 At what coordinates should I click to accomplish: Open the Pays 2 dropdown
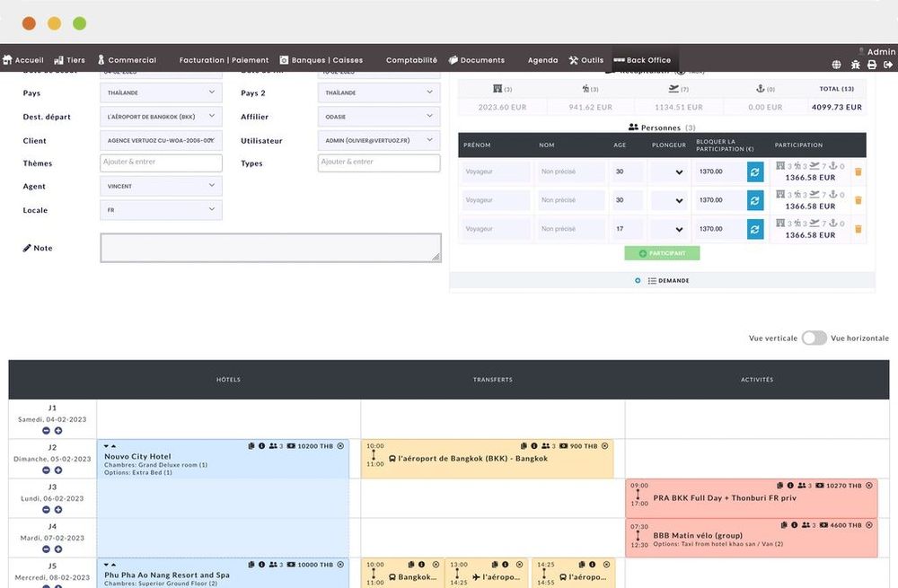tap(379, 92)
